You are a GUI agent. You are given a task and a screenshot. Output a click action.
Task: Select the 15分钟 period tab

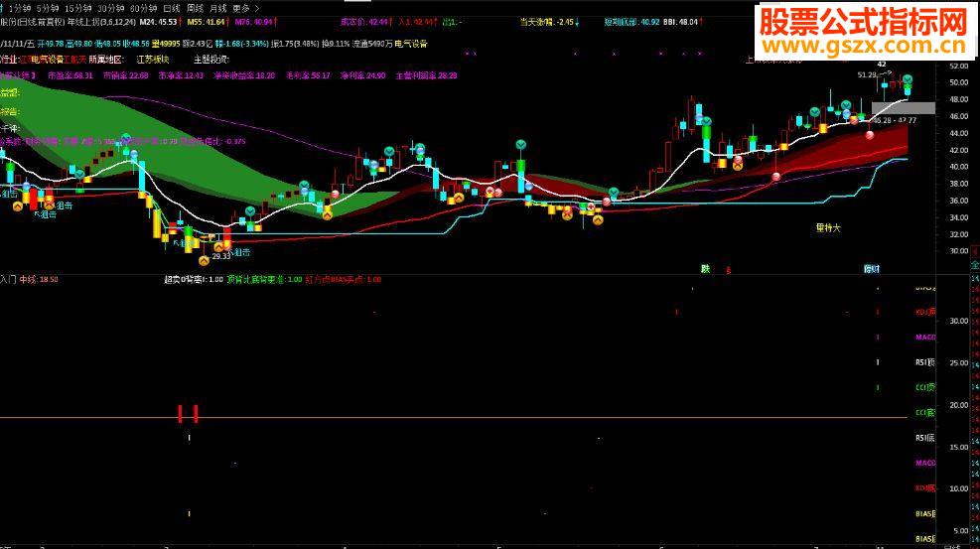pyautogui.click(x=78, y=8)
